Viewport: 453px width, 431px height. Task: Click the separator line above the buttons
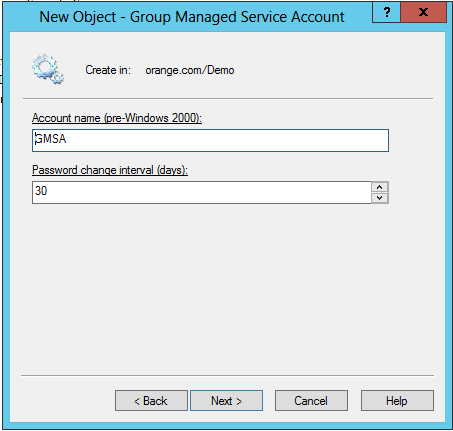[x=228, y=376]
